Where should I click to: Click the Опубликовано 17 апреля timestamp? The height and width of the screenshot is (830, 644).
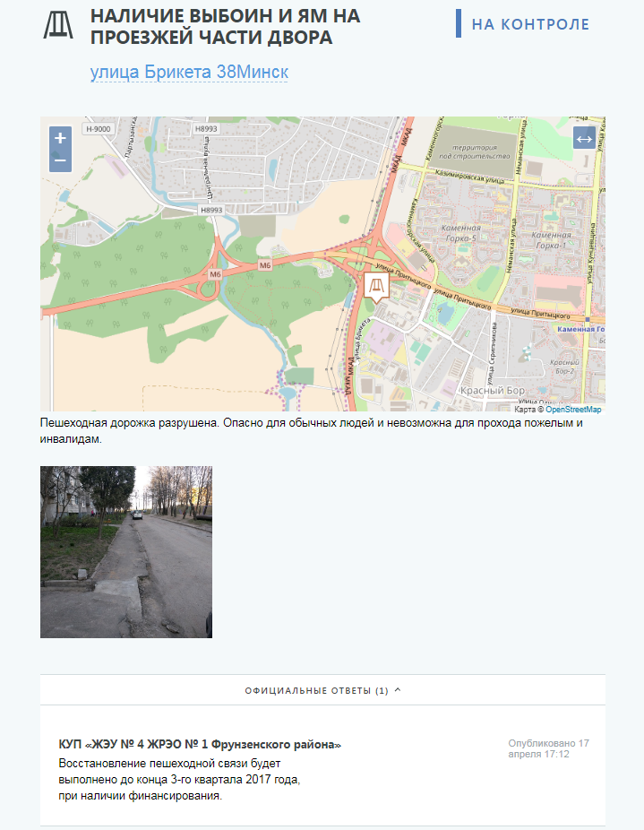coord(548,748)
